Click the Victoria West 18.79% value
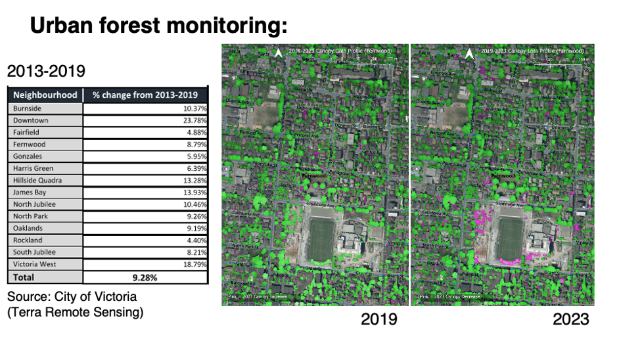This screenshot has height=364, width=619. point(195,264)
